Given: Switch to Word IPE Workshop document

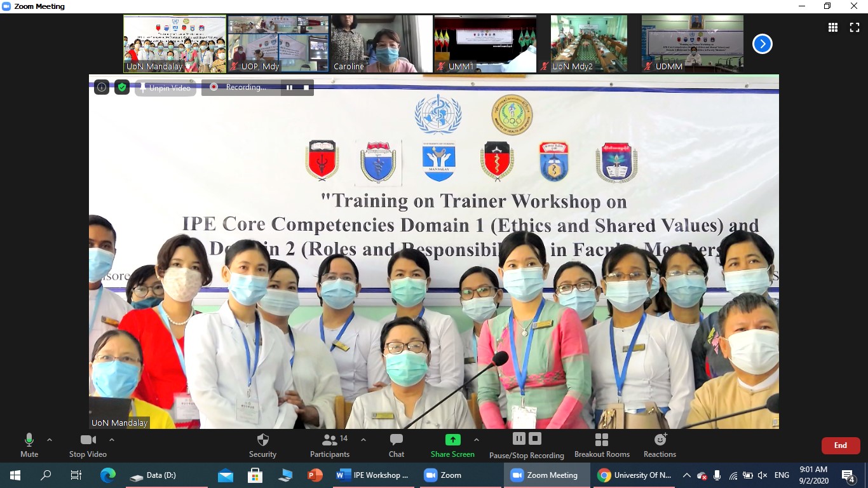Looking at the screenshot, I should pos(373,475).
